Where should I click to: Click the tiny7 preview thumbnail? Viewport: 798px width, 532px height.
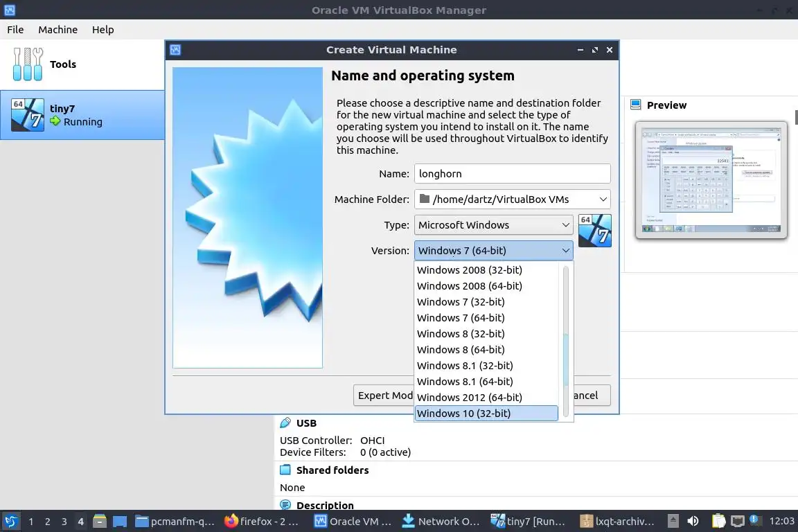pyautogui.click(x=711, y=179)
